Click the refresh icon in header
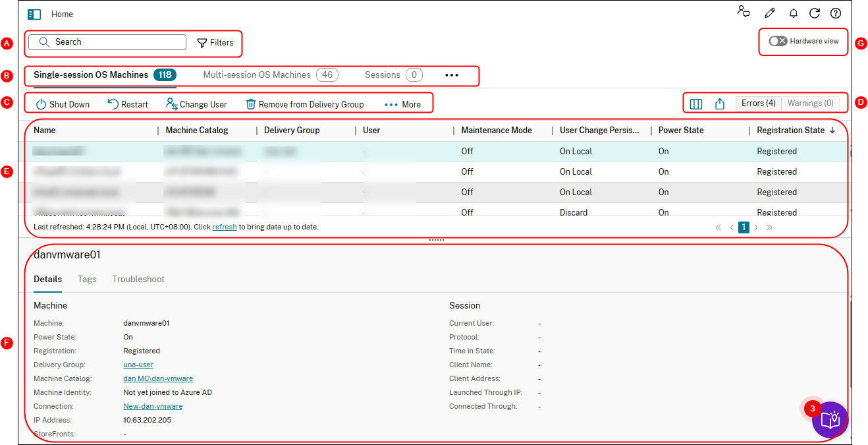This screenshot has width=868, height=445. pos(815,13)
